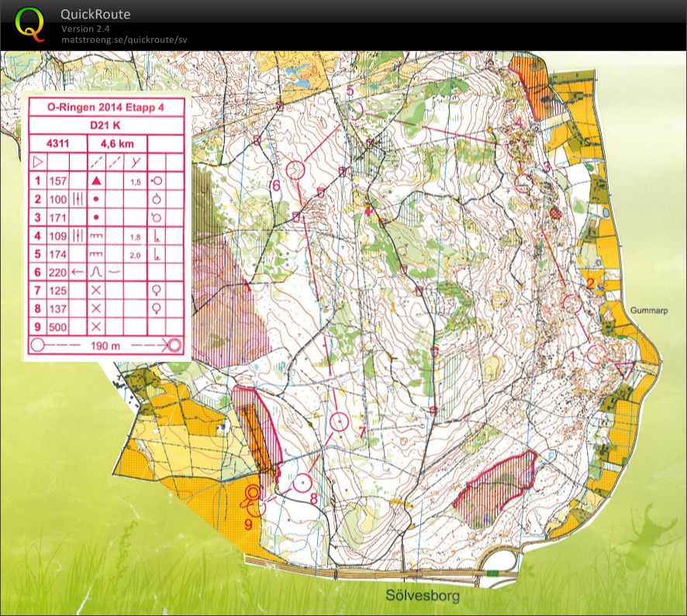Click the finish double circle in the table footer
687x616 pixels.
174,346
